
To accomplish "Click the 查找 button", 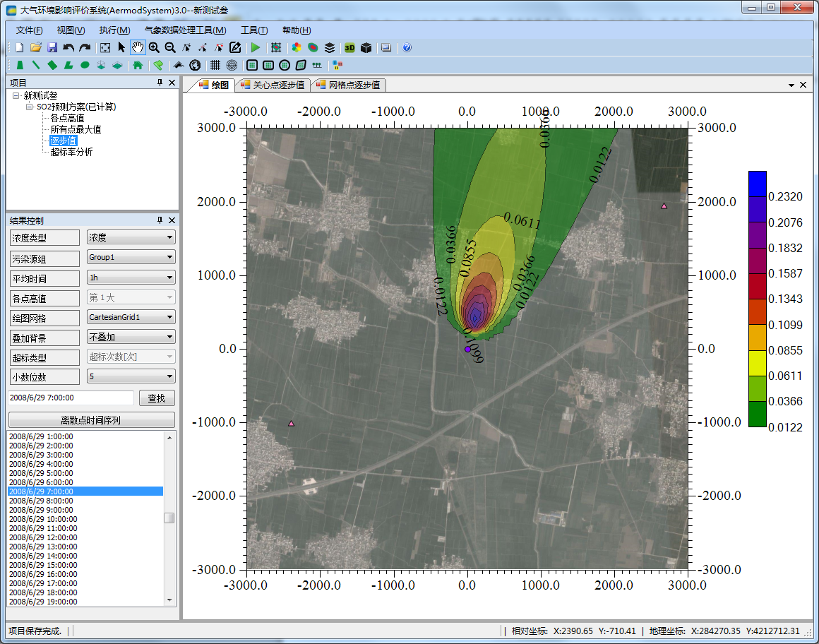I will [x=156, y=398].
